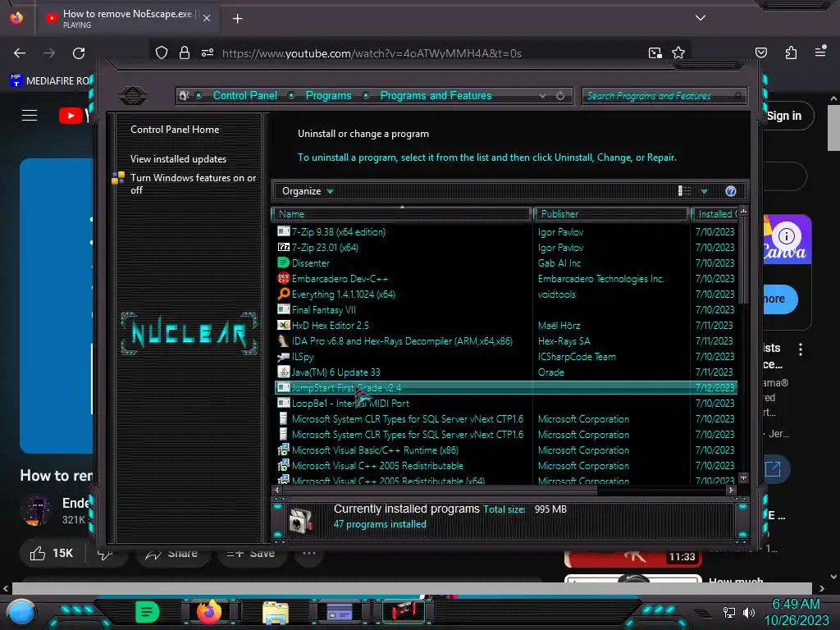Bookmark this page with the star icon

click(x=678, y=52)
